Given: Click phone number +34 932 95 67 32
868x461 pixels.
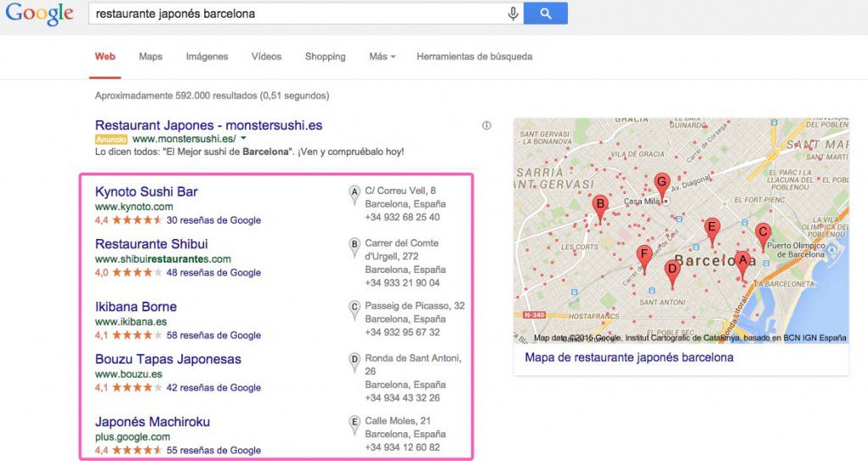Looking at the screenshot, I should (403, 332).
